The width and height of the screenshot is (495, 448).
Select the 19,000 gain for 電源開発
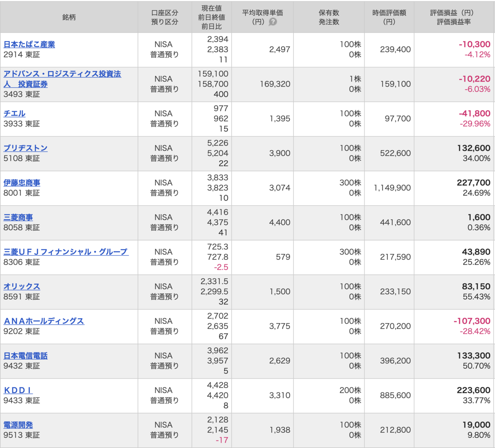[476, 425]
